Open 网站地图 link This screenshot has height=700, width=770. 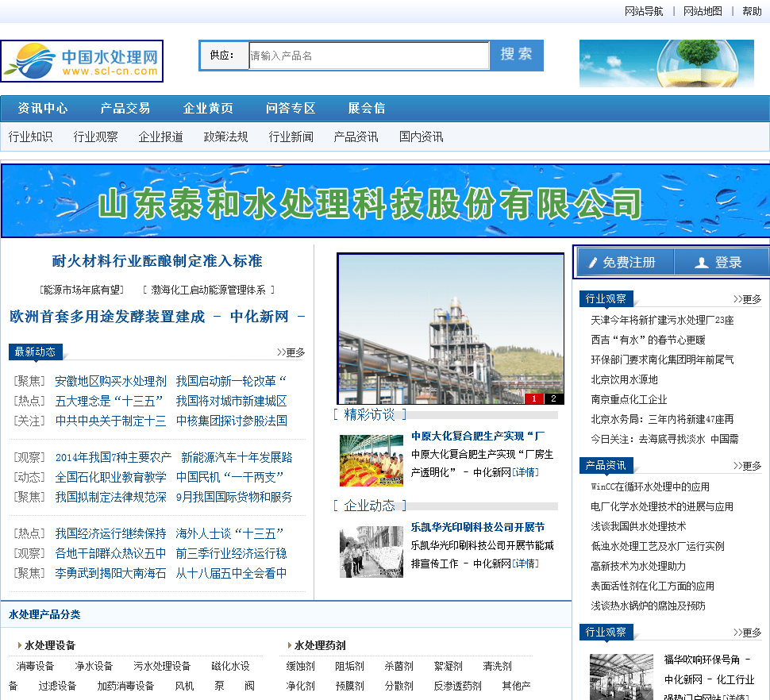pos(703,11)
